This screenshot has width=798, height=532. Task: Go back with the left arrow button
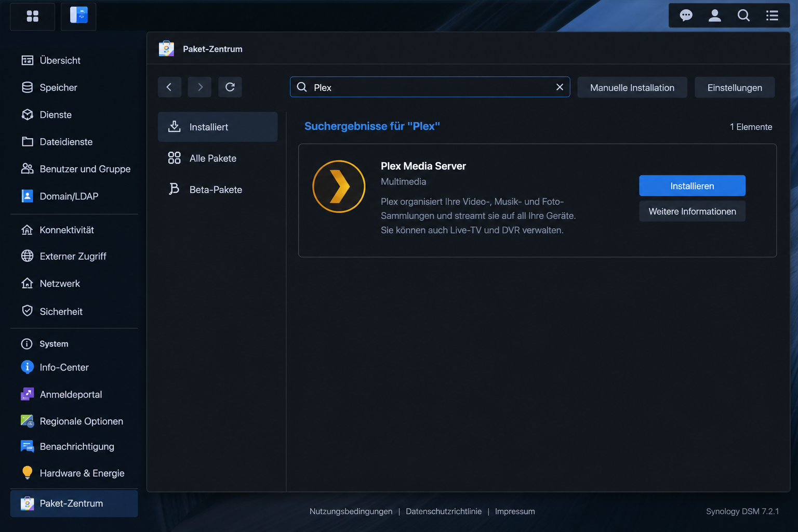169,87
